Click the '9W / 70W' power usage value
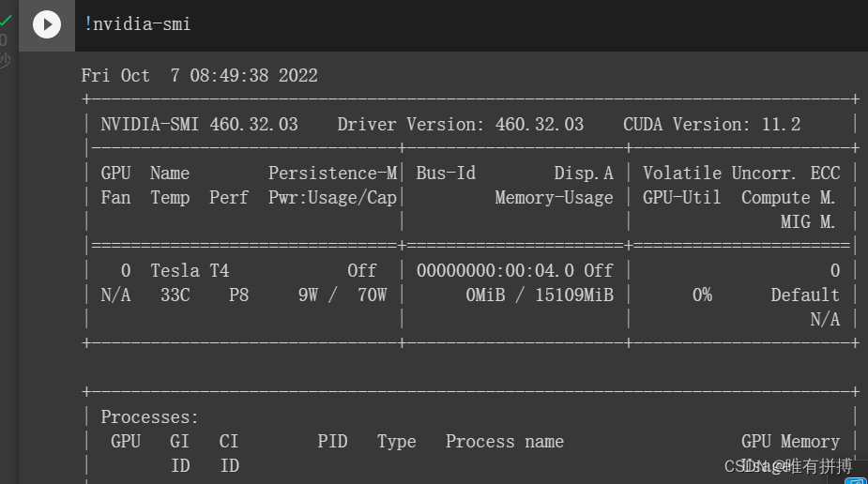The image size is (868, 484). pyautogui.click(x=343, y=295)
